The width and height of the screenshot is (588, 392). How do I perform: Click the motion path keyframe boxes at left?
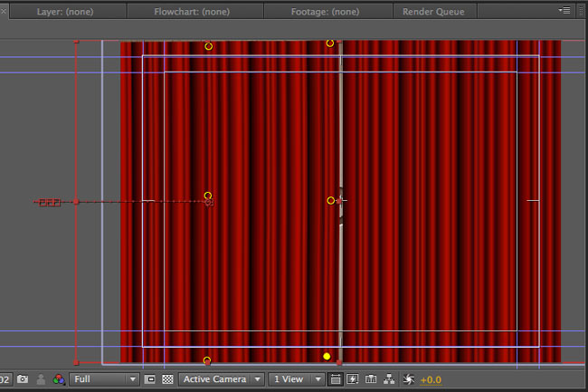click(x=50, y=203)
